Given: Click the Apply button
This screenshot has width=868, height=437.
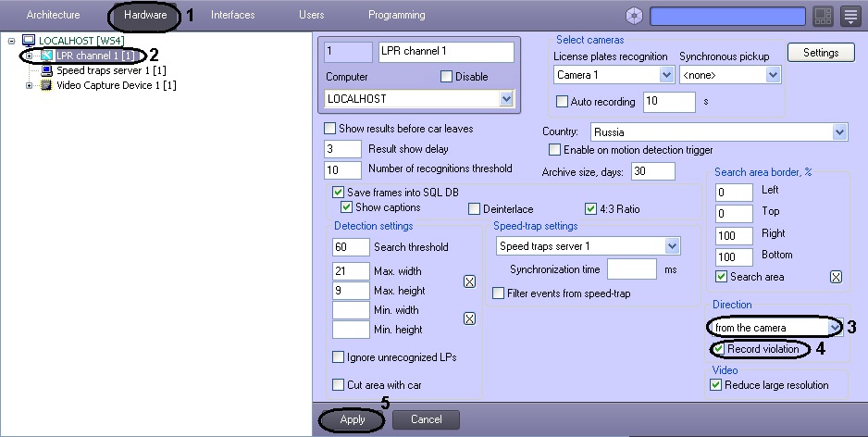Looking at the screenshot, I should tap(353, 419).
